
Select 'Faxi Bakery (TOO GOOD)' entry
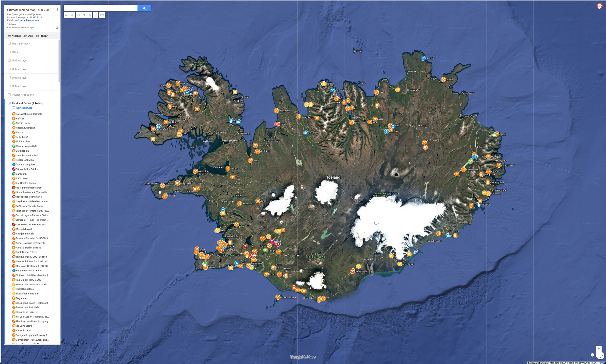(29, 280)
